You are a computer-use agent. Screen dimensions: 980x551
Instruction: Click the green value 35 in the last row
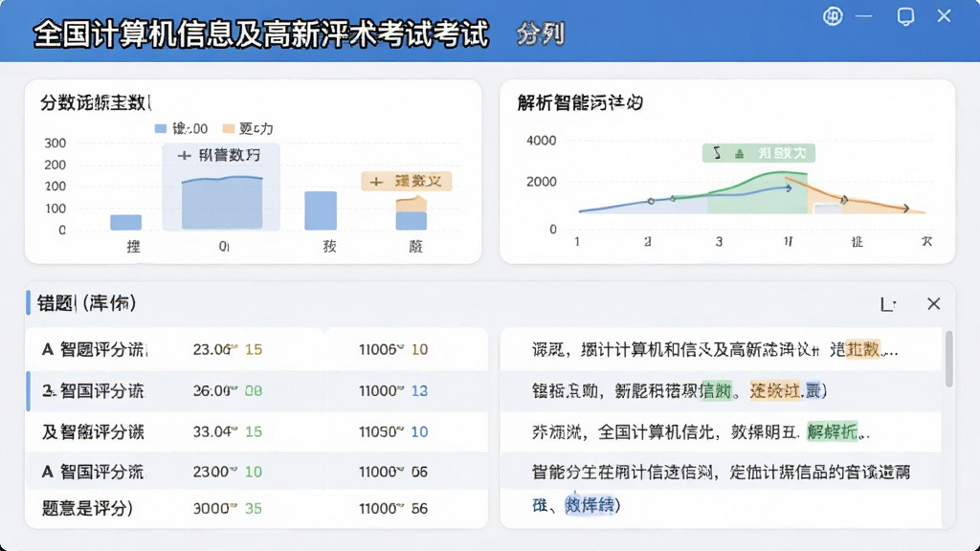coord(253,509)
